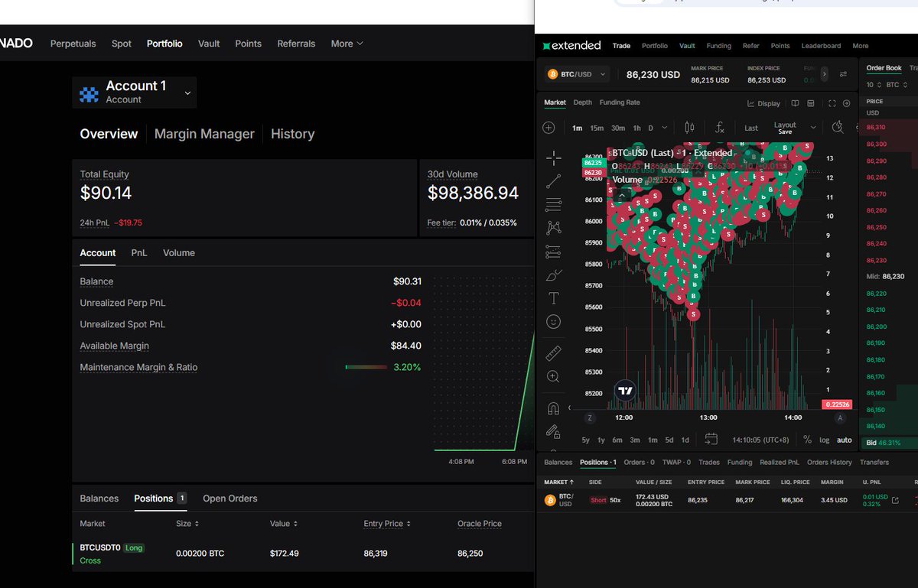Switch to the Funding Rate chart tab
This screenshot has height=588, width=918.
click(x=620, y=102)
